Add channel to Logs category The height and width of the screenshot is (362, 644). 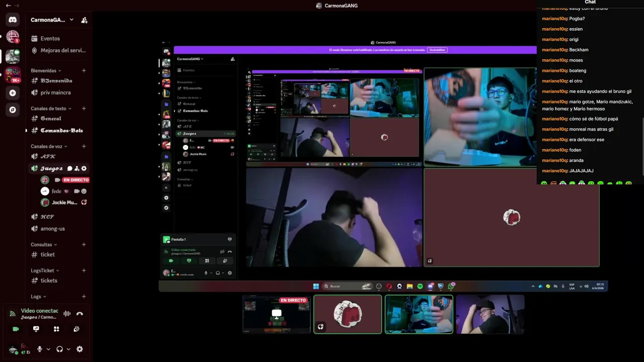pos(84,297)
